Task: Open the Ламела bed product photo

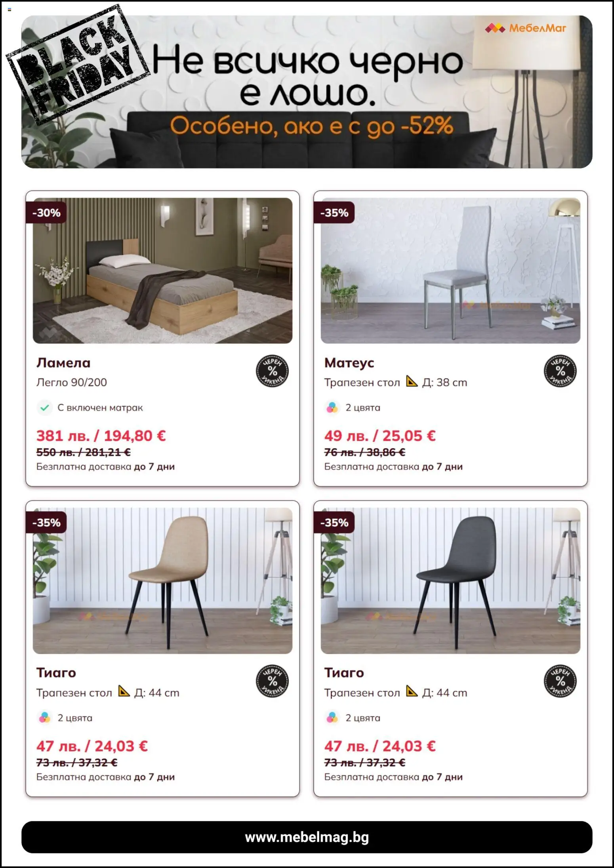Action: click(162, 270)
